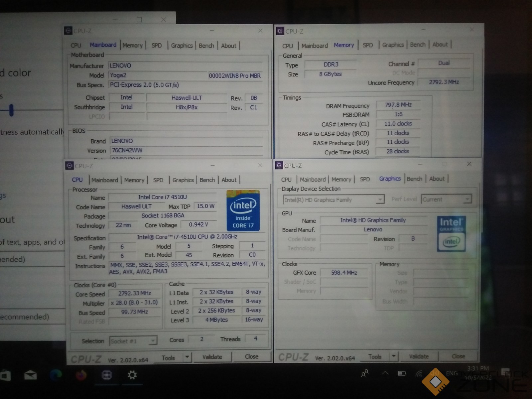Click the 4 MBytes Level 3 cache value
The image size is (532, 399).
pos(216,320)
